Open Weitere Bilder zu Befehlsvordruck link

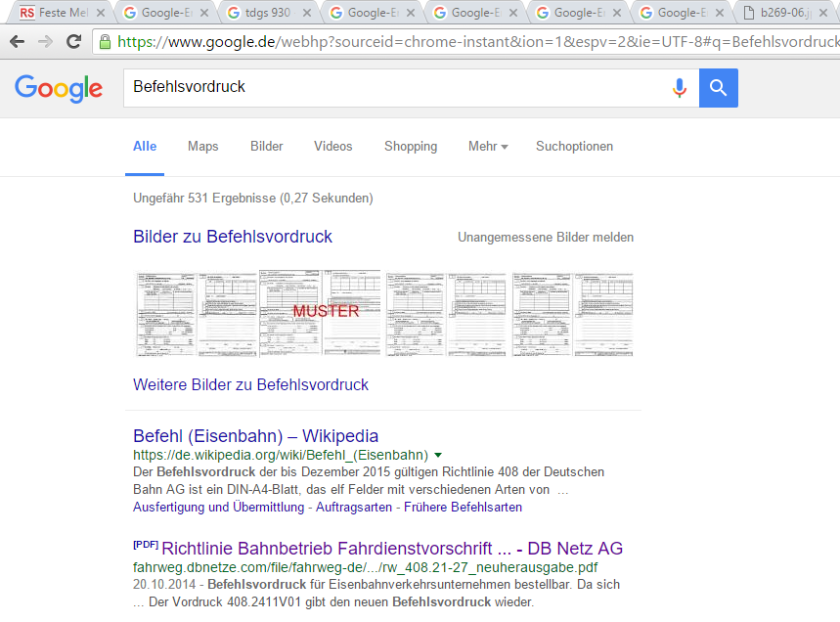pyautogui.click(x=250, y=384)
